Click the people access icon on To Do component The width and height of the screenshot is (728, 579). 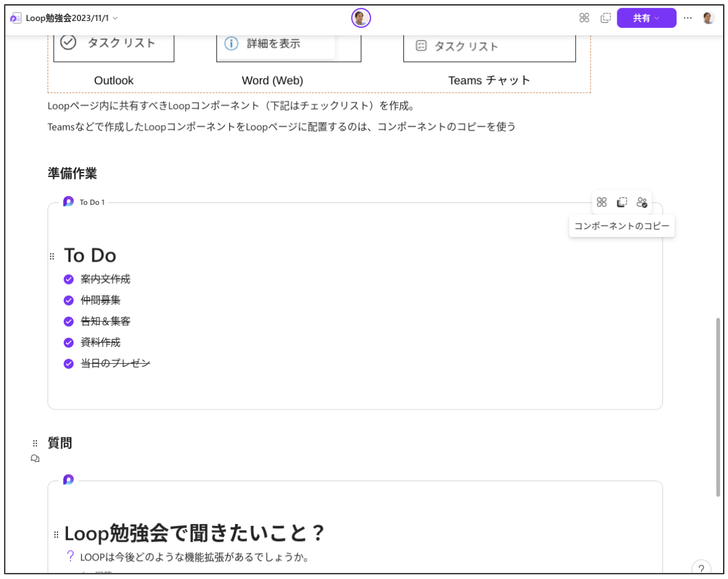point(641,202)
